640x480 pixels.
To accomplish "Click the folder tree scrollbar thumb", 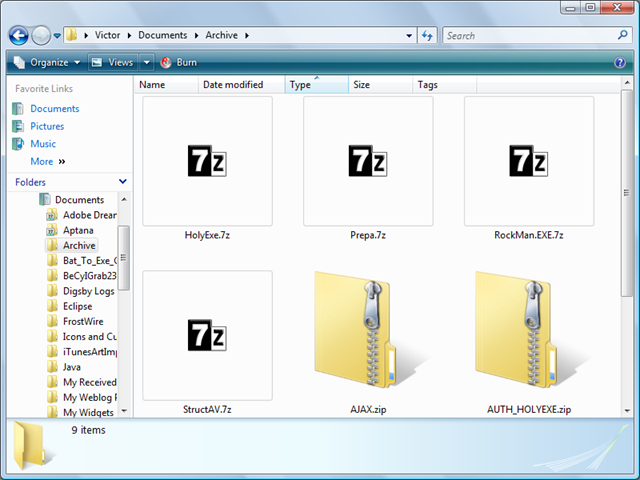I will (124, 258).
